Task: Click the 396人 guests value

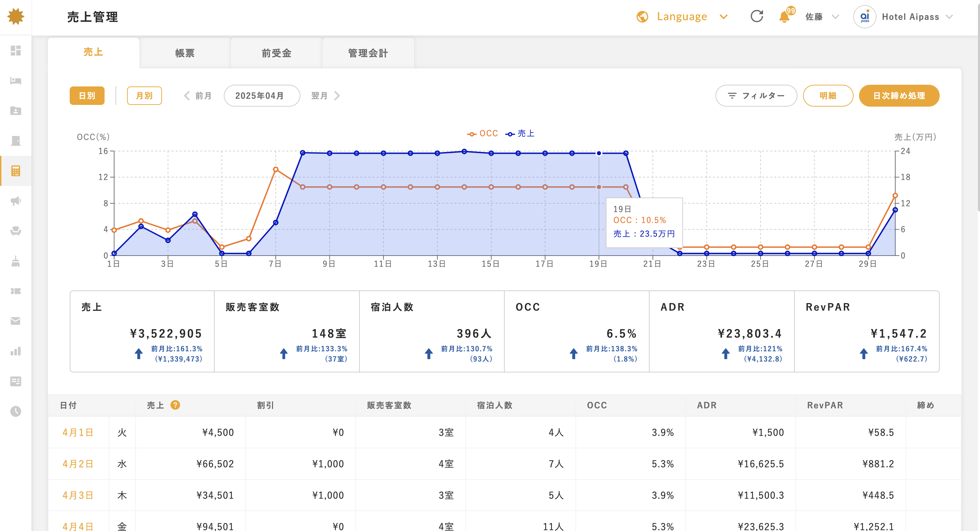Action: tap(474, 333)
